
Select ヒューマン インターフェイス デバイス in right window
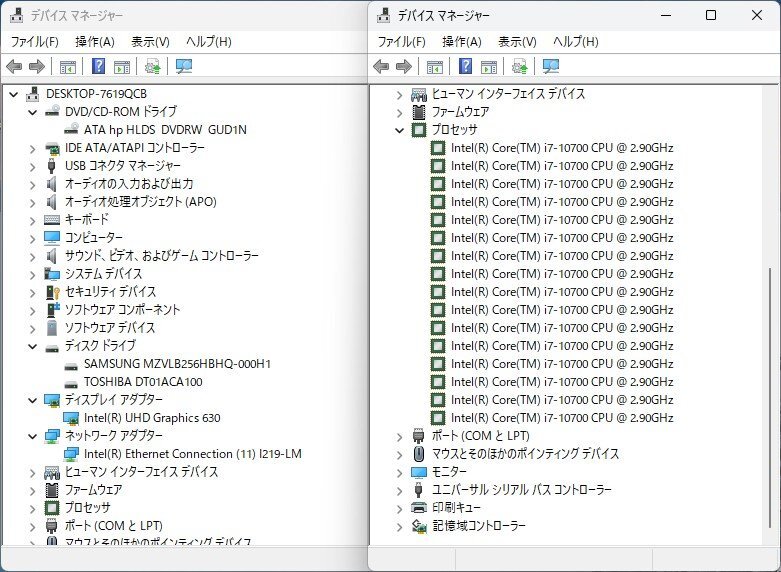(508, 94)
